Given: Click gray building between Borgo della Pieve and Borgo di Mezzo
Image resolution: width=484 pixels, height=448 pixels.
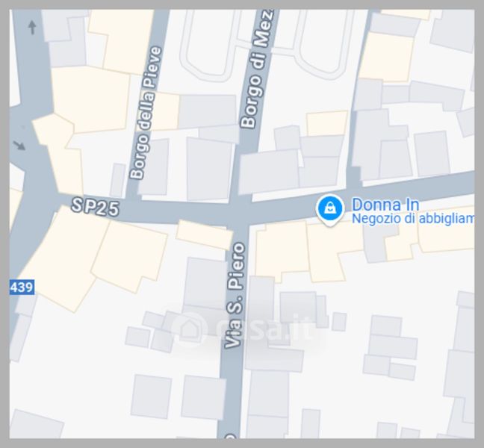Looking at the screenshot, I should (x=209, y=169).
